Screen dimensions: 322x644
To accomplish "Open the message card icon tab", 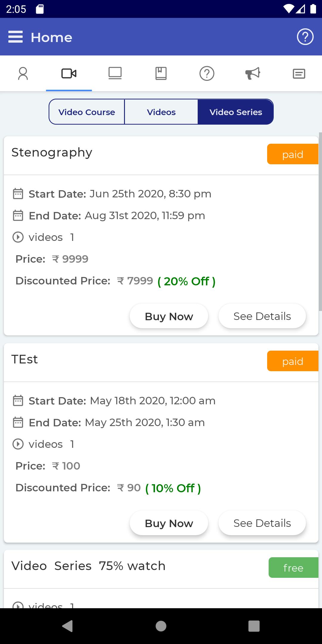I will pyautogui.click(x=299, y=73).
